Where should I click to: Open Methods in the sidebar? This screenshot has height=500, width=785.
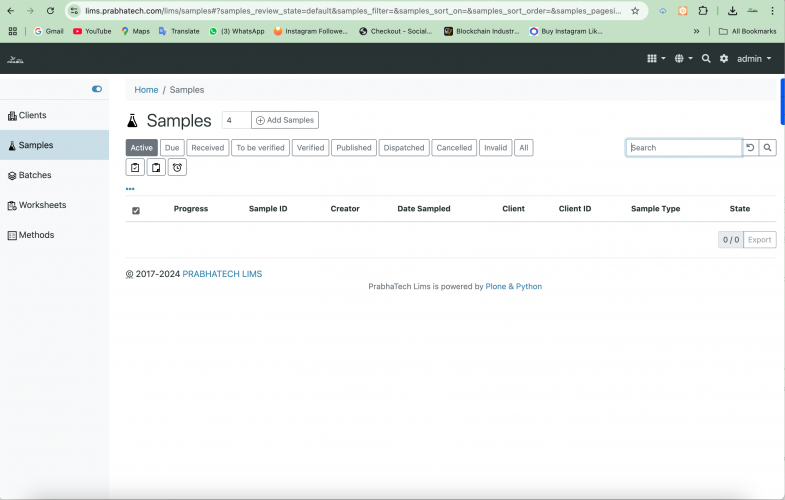click(54, 235)
